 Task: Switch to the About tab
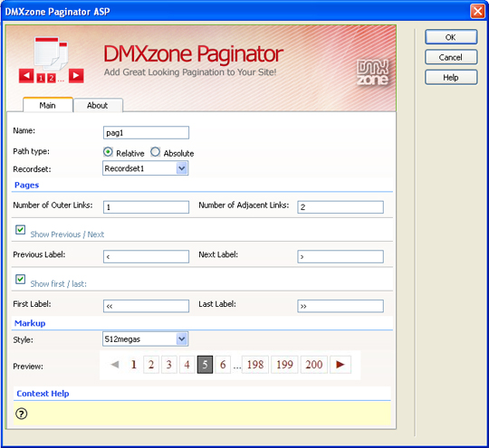(98, 105)
